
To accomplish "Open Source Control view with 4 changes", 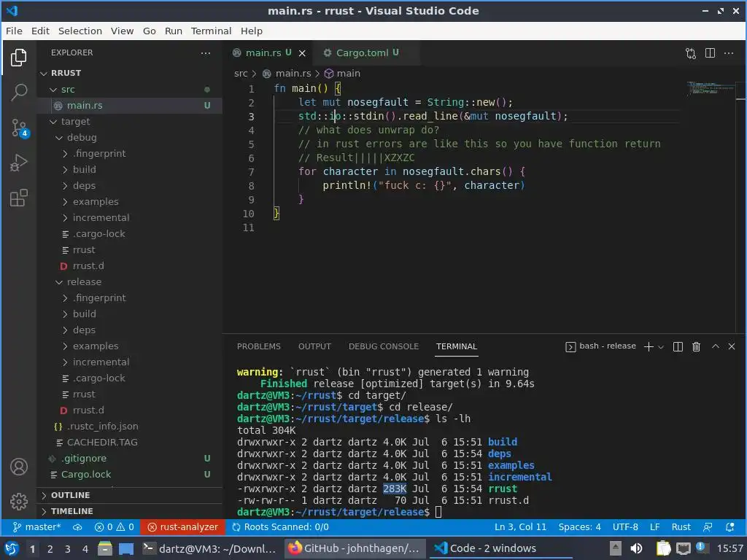I will tap(20, 128).
